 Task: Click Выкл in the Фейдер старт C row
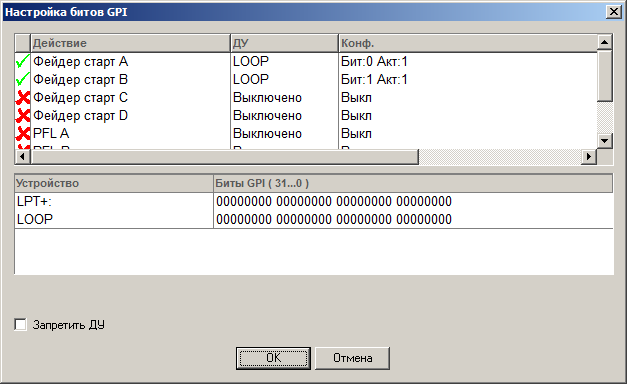(x=356, y=98)
